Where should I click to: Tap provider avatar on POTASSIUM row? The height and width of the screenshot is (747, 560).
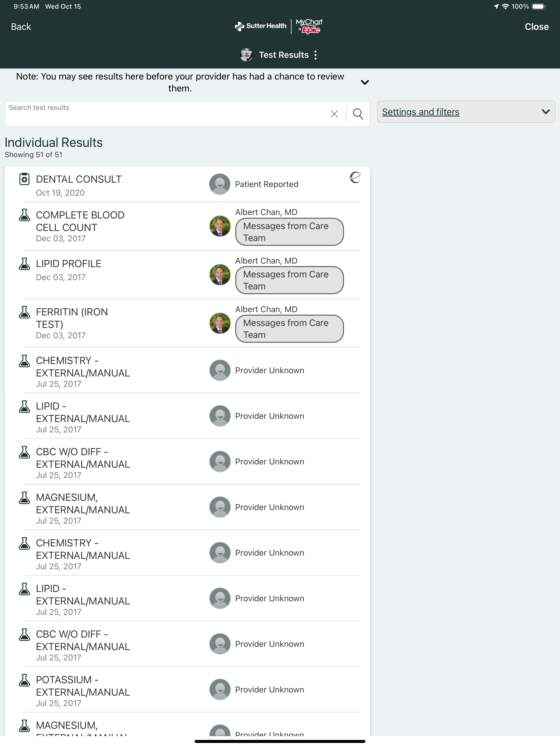point(220,689)
